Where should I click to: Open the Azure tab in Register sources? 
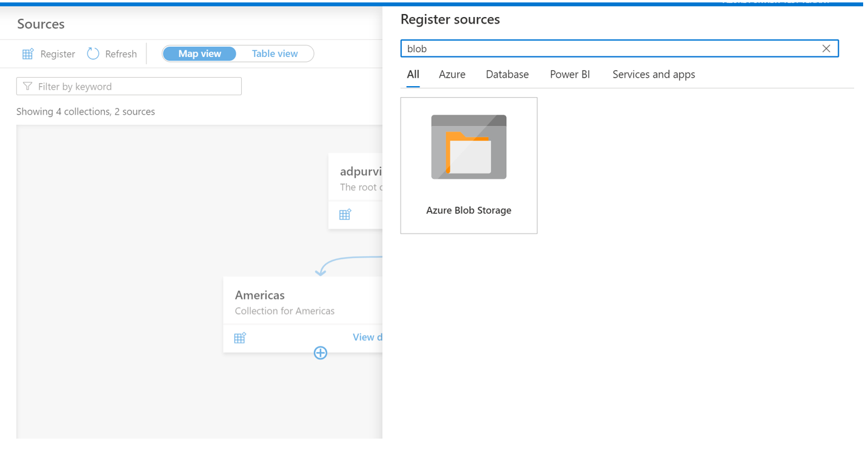click(x=452, y=74)
